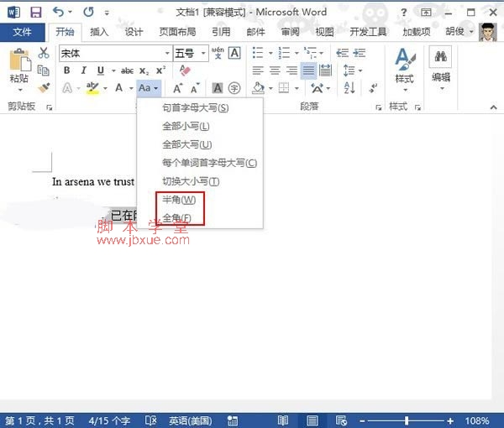504x428 pixels.
Task: Open spelling check icon in status bar
Action: [x=150, y=420]
